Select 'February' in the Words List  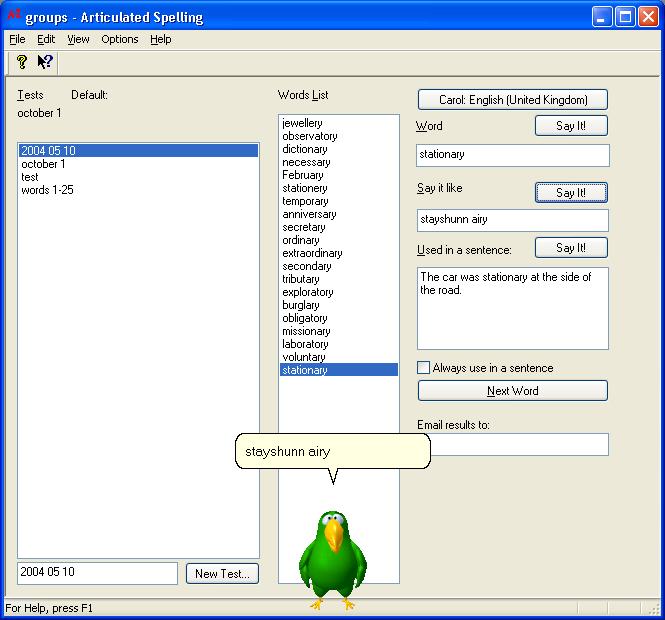pyautogui.click(x=303, y=175)
